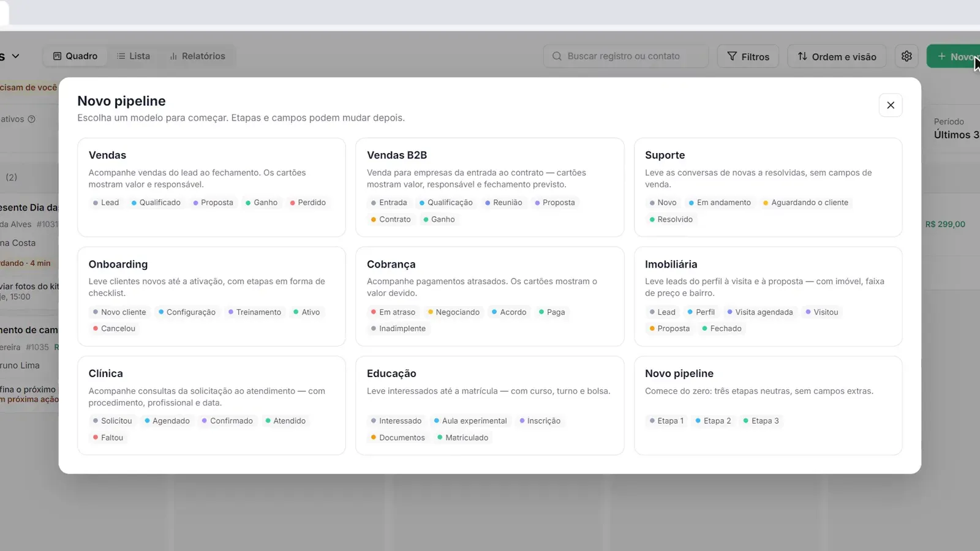Switch to the Quadro view tab
This screenshot has height=551, width=980.
click(75, 56)
